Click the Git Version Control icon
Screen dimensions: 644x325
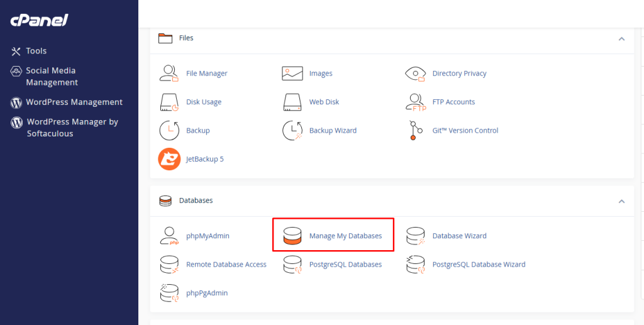[x=415, y=131]
